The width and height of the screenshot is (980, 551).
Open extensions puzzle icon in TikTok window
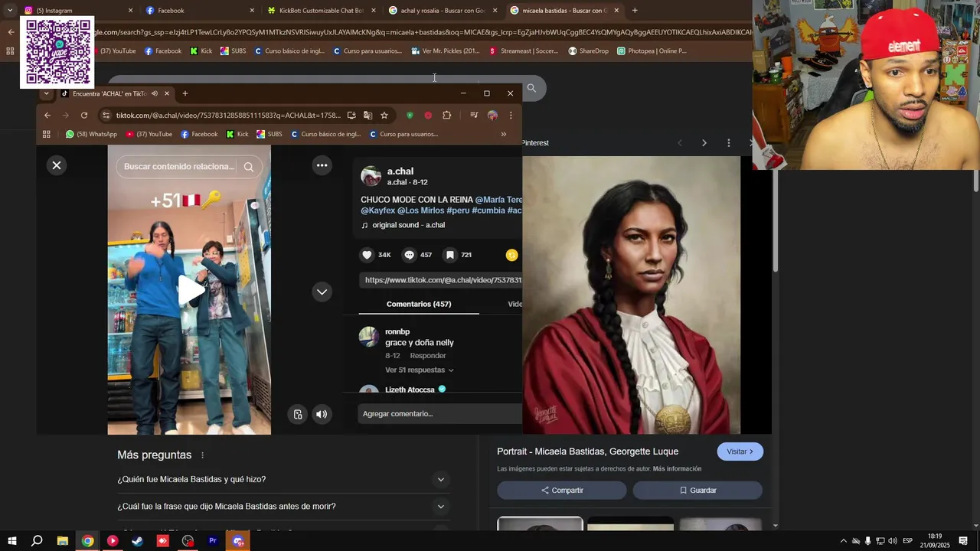coord(447,116)
